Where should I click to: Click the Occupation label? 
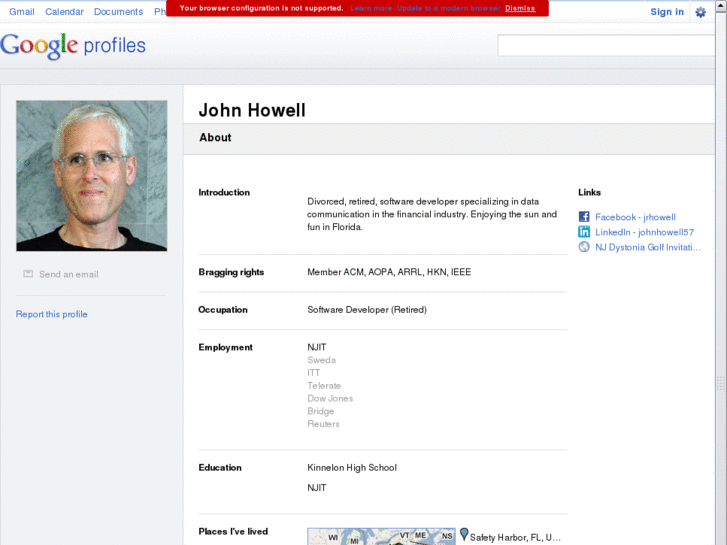(x=223, y=310)
